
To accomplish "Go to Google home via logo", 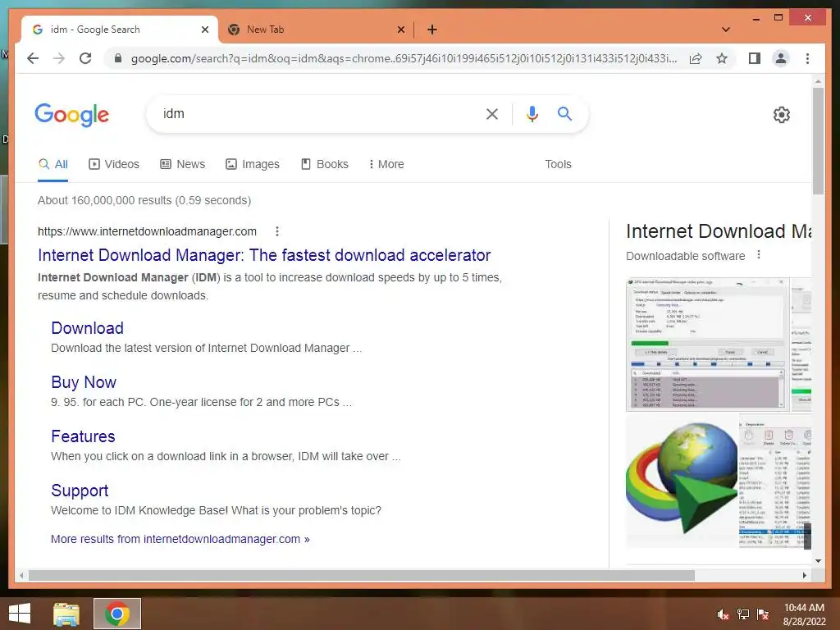I will pyautogui.click(x=72, y=115).
